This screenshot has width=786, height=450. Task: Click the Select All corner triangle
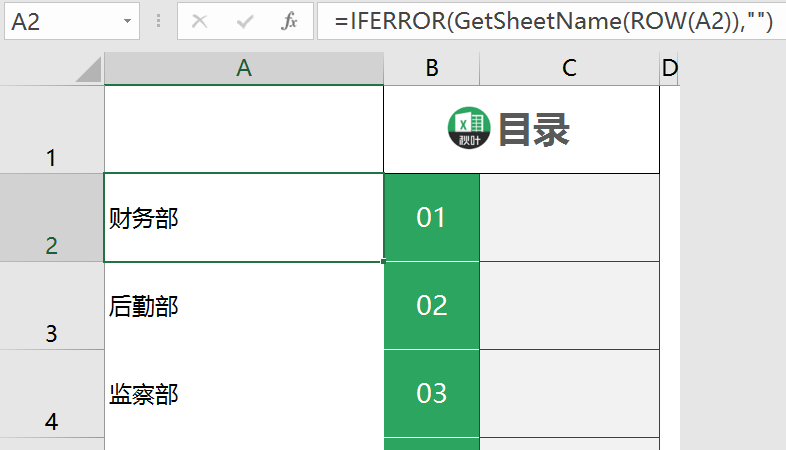pyautogui.click(x=89, y=69)
